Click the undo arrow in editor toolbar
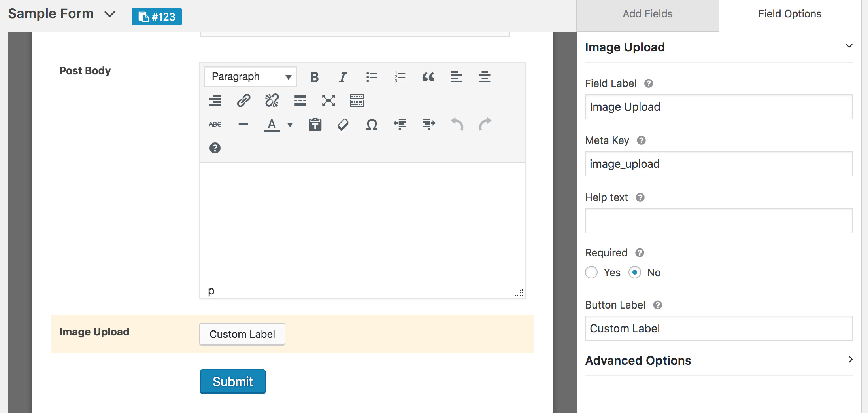Screen dimensions: 868x413 457,124
